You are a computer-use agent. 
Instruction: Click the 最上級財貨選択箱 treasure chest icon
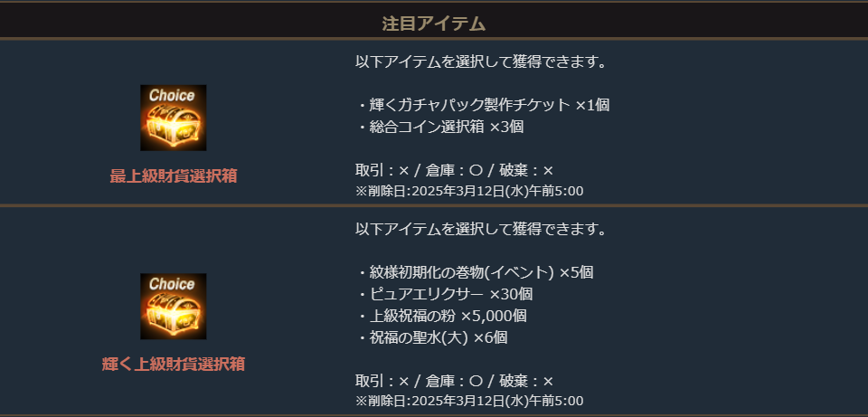[x=173, y=123]
